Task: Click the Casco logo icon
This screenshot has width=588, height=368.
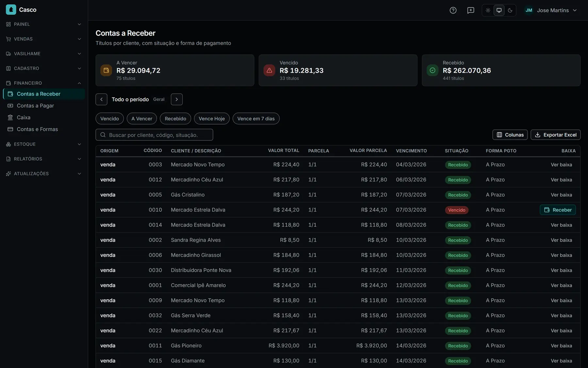Action: click(x=11, y=9)
